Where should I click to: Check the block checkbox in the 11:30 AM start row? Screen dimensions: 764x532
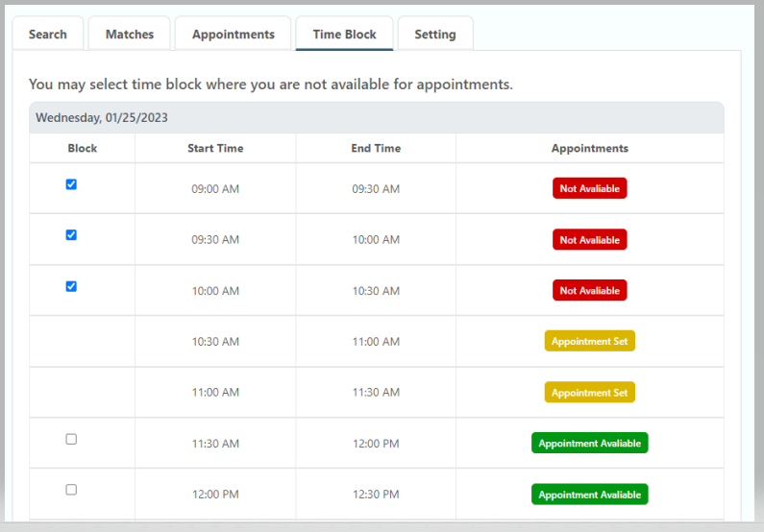71,439
